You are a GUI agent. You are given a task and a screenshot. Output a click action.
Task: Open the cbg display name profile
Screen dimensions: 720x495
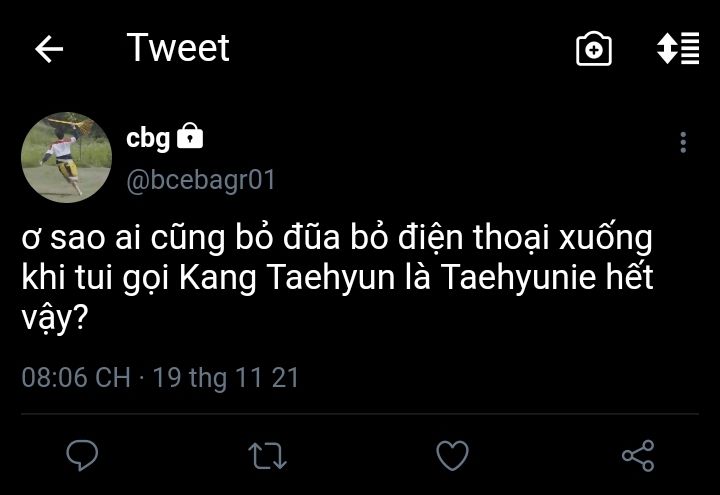(148, 138)
